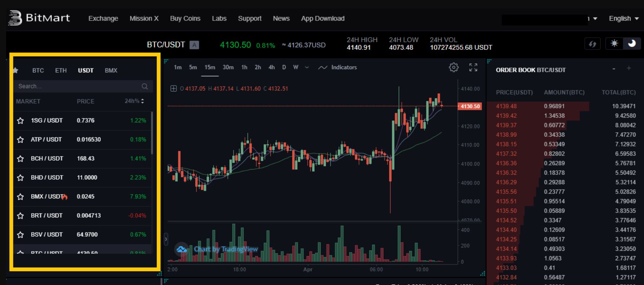Click the PRICE column header in markets
This screenshot has height=285, width=644.
coord(85,101)
